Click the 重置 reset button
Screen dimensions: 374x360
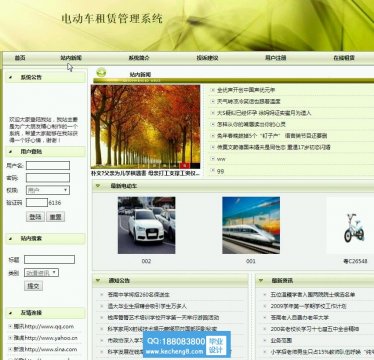pos(55,217)
